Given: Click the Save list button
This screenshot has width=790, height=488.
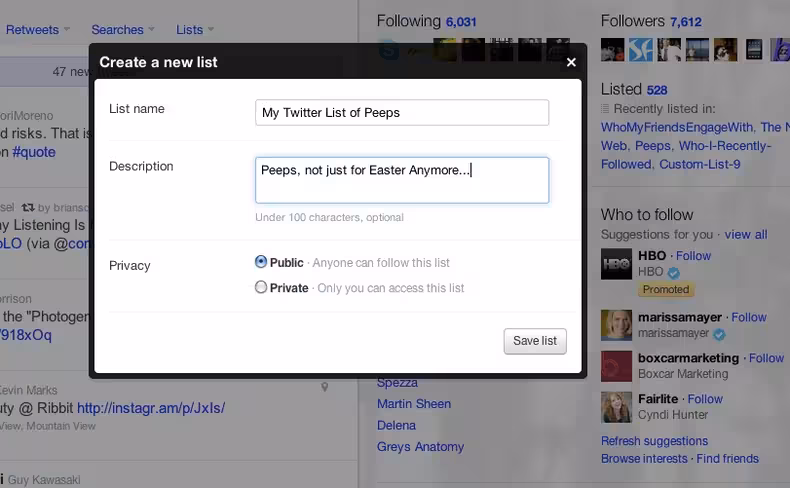Looking at the screenshot, I should (535, 341).
